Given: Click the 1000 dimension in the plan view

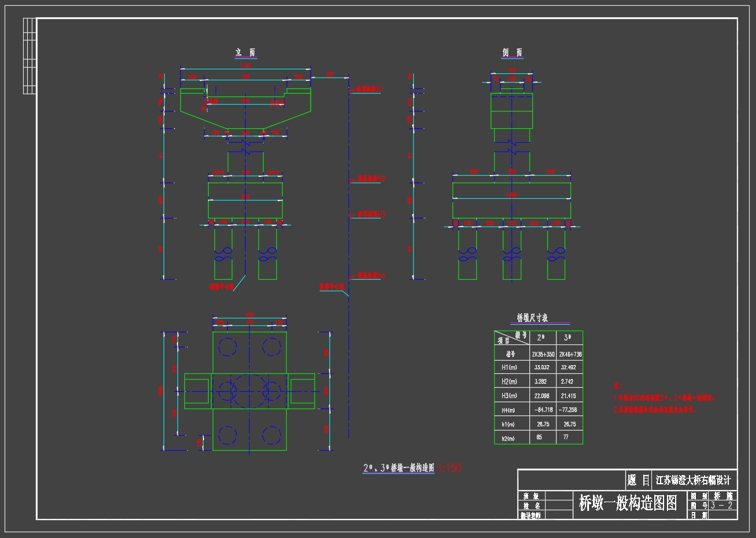Looking at the screenshot, I should (161, 391).
